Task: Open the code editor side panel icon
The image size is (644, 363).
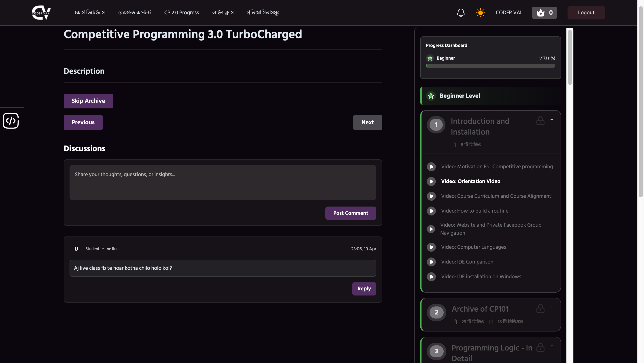Action: [11, 121]
